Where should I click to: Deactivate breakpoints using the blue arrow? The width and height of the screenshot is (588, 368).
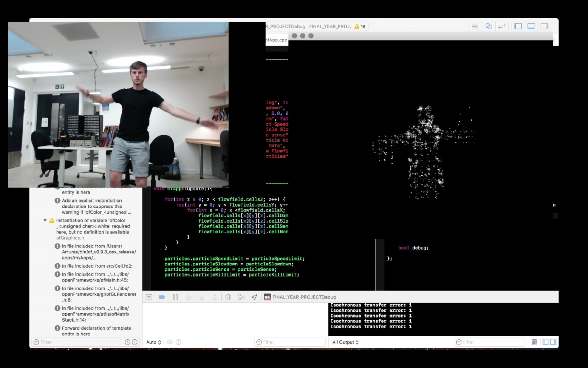coord(162,297)
